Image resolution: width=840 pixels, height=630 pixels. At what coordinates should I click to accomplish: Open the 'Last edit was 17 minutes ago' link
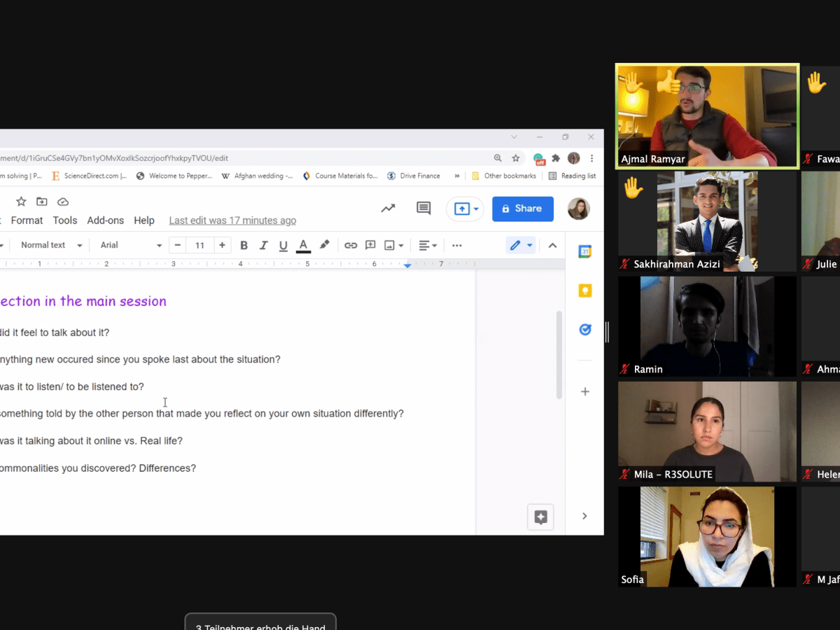coord(232,220)
